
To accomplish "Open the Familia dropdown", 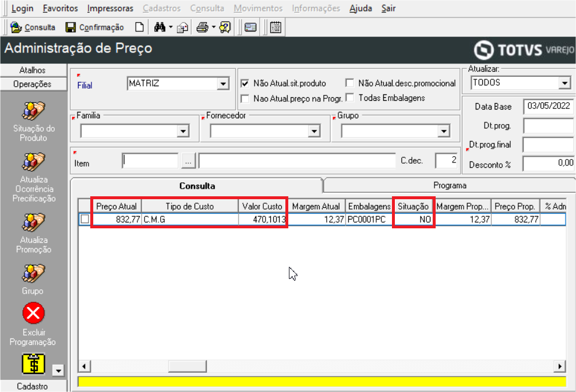I will pyautogui.click(x=182, y=131).
